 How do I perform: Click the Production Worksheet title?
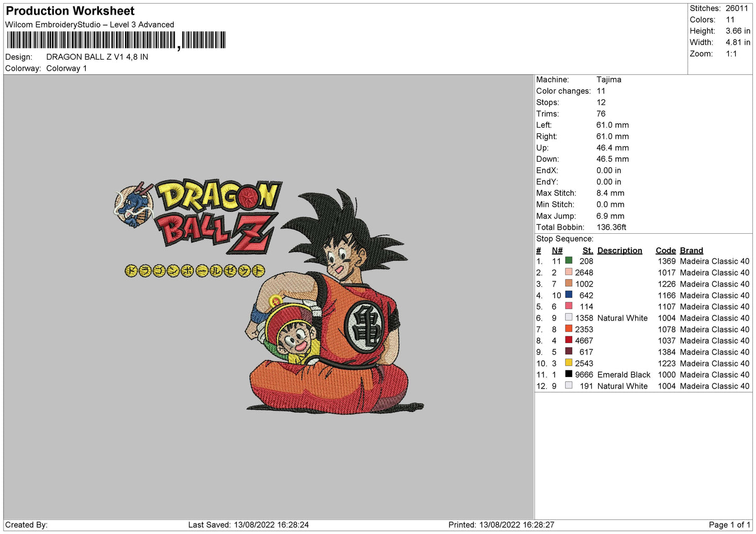[x=70, y=11]
